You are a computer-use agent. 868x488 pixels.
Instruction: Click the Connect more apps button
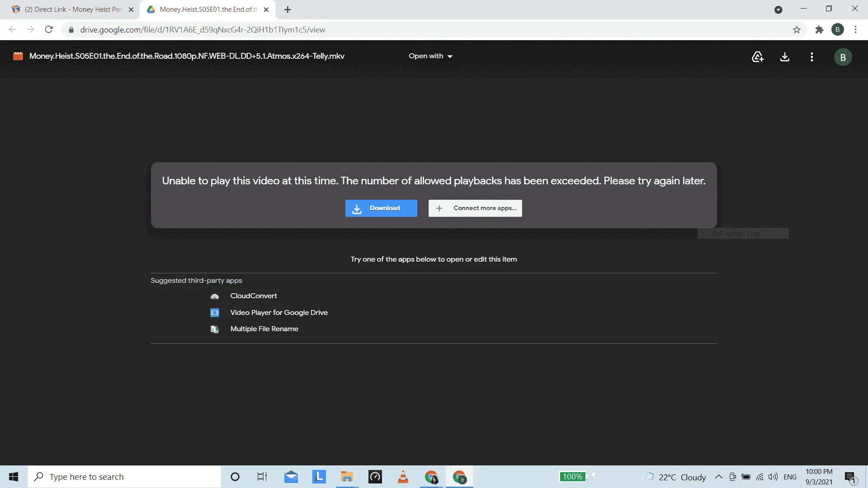click(475, 208)
